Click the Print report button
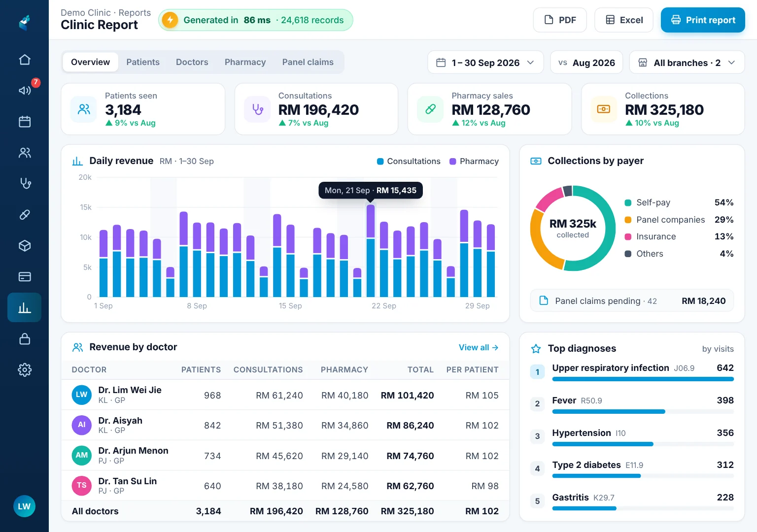This screenshot has height=532, width=757. [x=703, y=20]
